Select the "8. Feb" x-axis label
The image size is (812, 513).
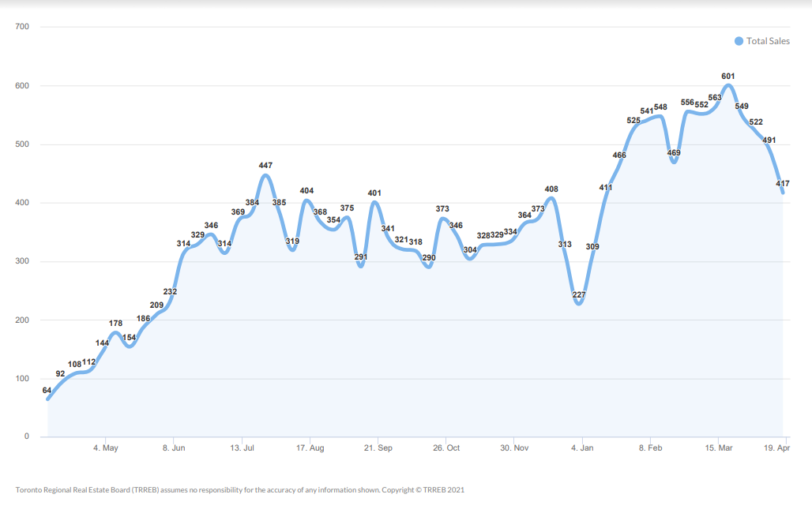point(650,447)
